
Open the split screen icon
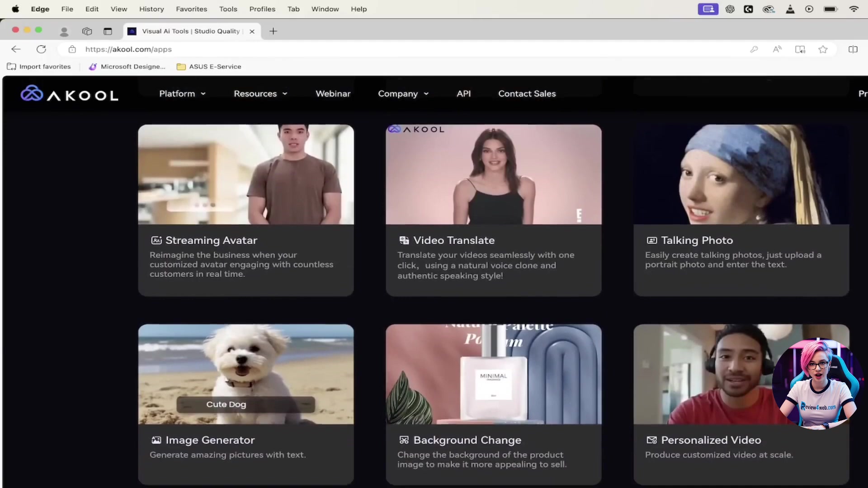coord(853,49)
